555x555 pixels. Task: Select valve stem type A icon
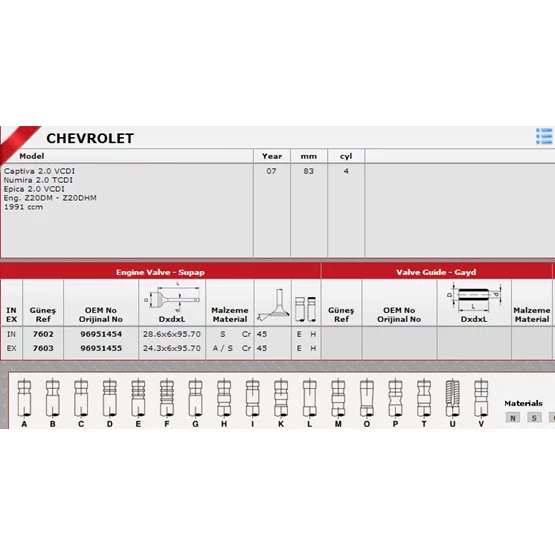(x=24, y=398)
